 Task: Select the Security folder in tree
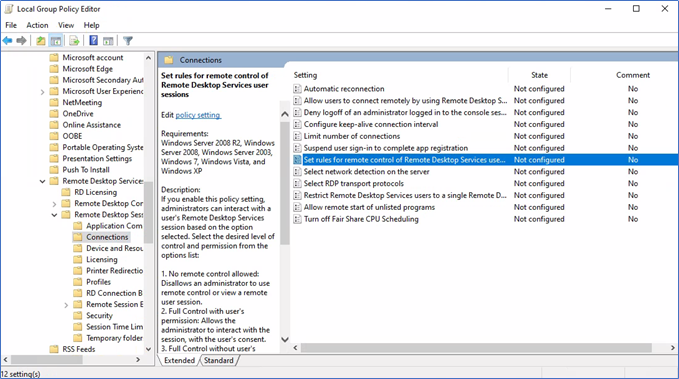[x=99, y=316]
